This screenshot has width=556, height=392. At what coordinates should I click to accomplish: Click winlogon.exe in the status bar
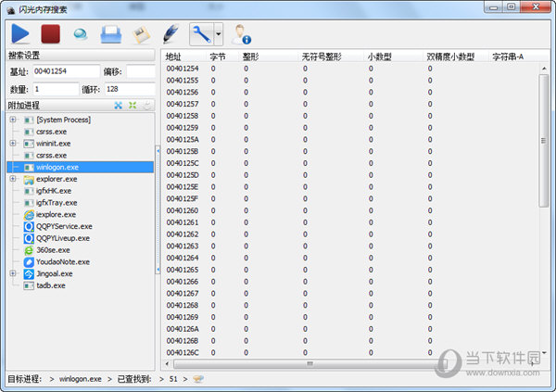click(x=80, y=379)
